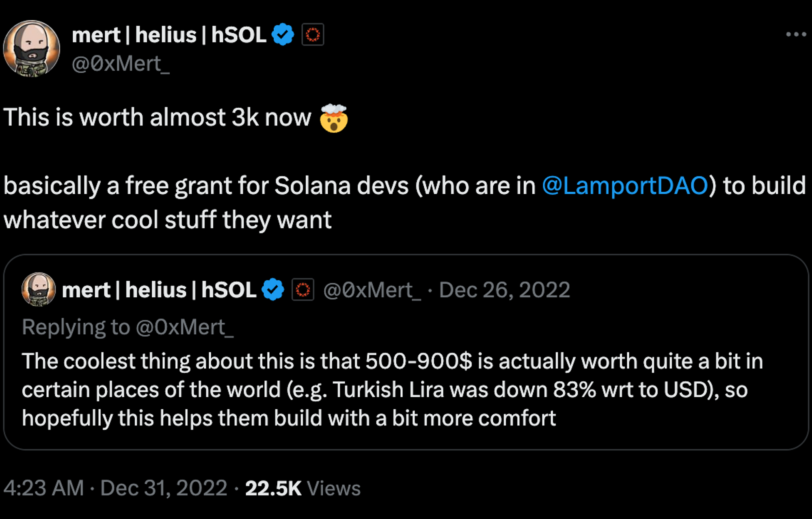The image size is (812, 519).
Task: Click the red affiliation badge in quoted tweet
Action: click(303, 290)
